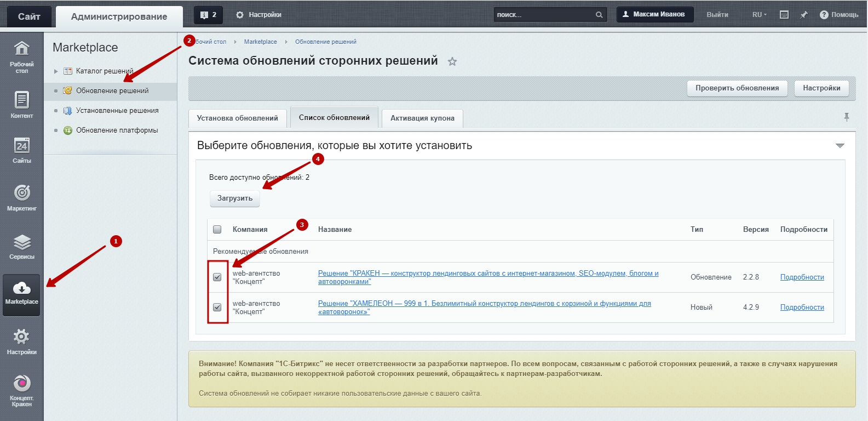
Task: Open the ХАМЕЛЕОН solution link
Action: tap(484, 308)
